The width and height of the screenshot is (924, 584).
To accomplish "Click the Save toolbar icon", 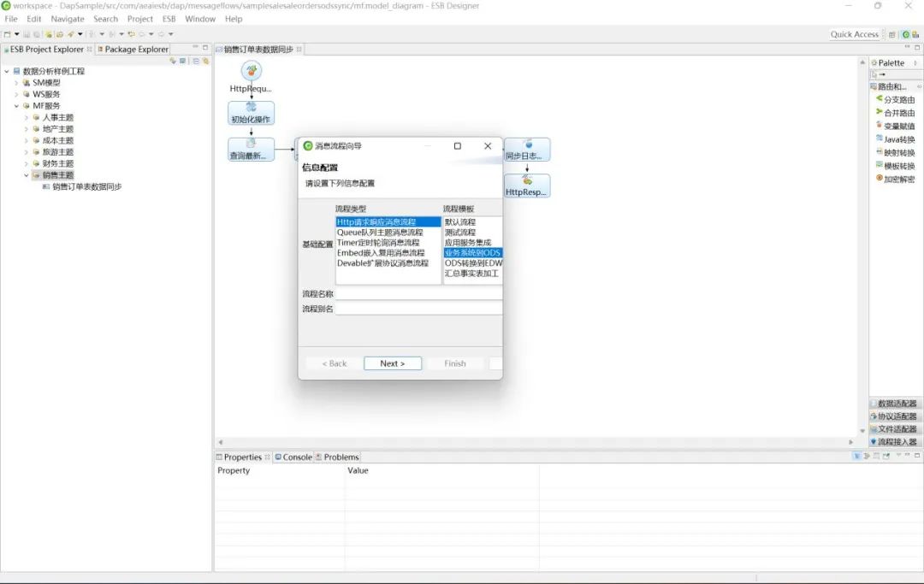I will click(x=27, y=34).
